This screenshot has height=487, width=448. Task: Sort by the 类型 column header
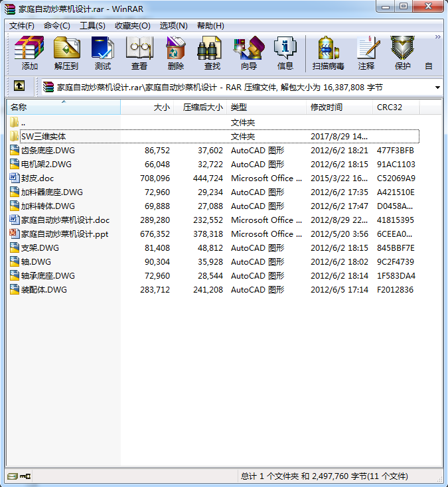pyautogui.click(x=266, y=107)
